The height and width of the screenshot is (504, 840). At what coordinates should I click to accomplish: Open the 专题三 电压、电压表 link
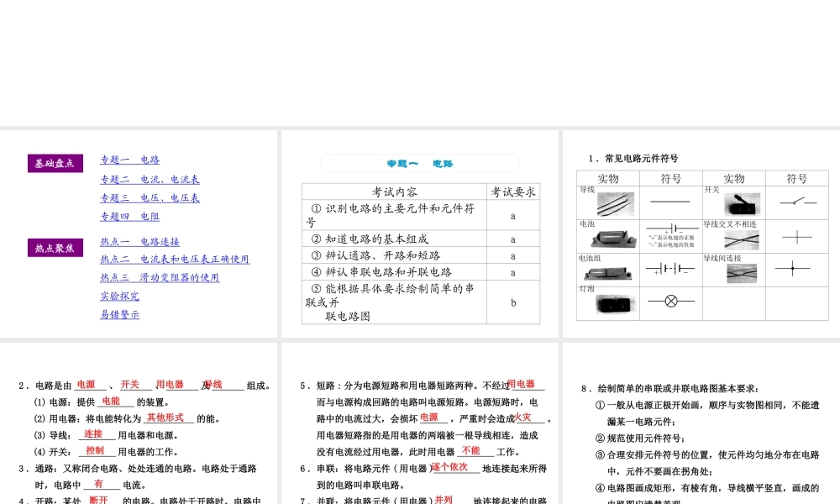click(x=150, y=197)
